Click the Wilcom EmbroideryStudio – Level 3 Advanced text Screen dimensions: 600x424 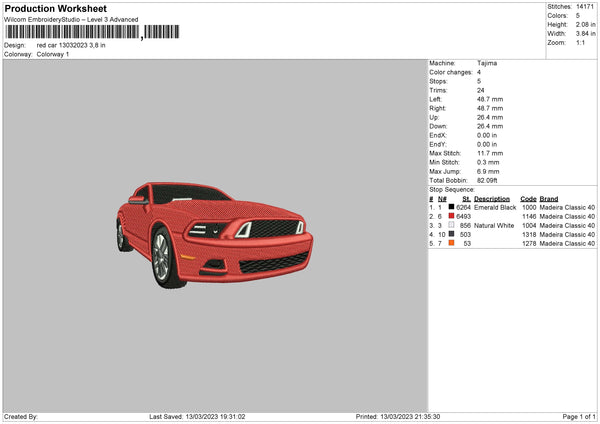pyautogui.click(x=71, y=20)
